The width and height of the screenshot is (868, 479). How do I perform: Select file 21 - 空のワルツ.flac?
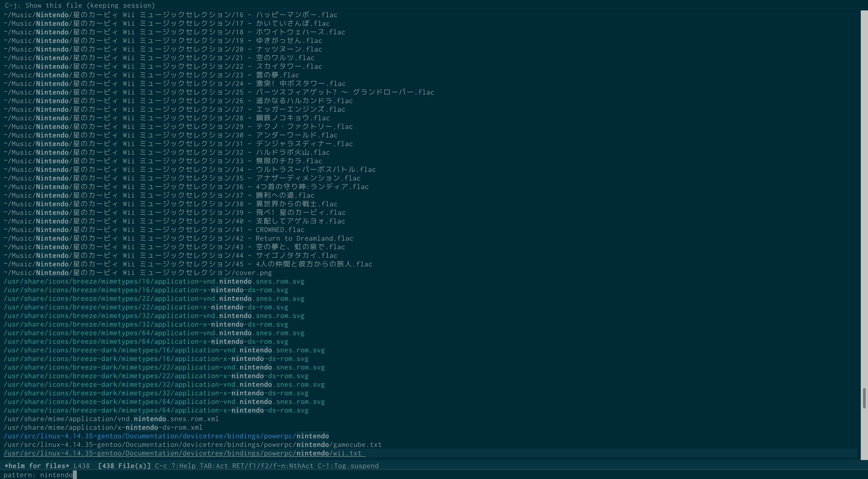(x=159, y=58)
